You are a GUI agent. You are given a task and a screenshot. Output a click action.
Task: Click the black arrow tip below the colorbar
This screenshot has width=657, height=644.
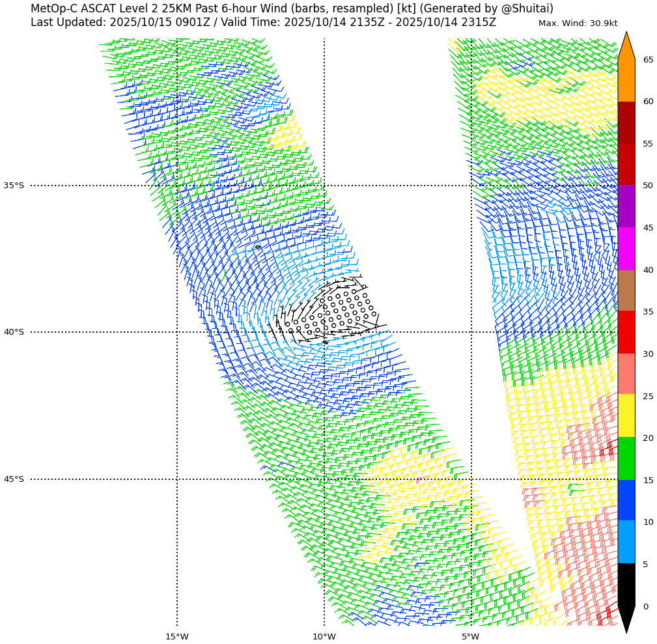coord(626,619)
